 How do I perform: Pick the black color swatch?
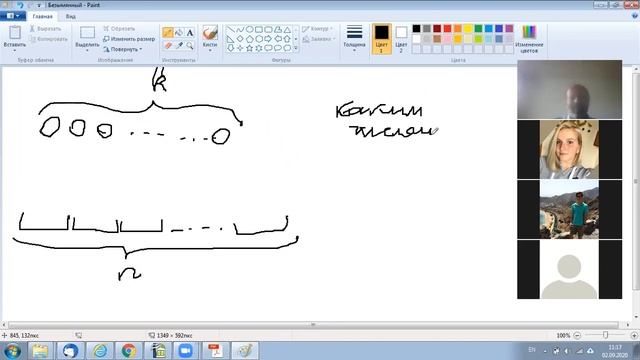416,29
